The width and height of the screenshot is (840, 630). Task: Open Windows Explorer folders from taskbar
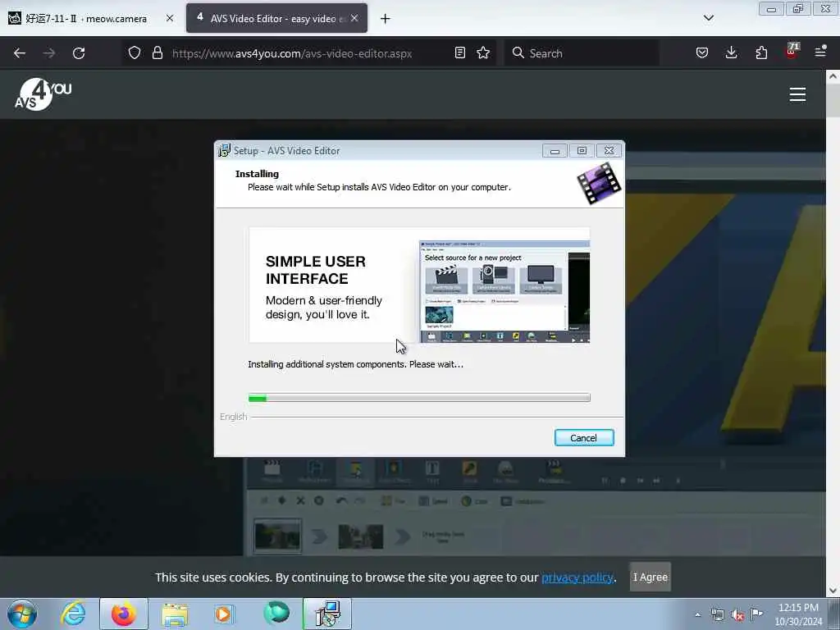pos(175,614)
